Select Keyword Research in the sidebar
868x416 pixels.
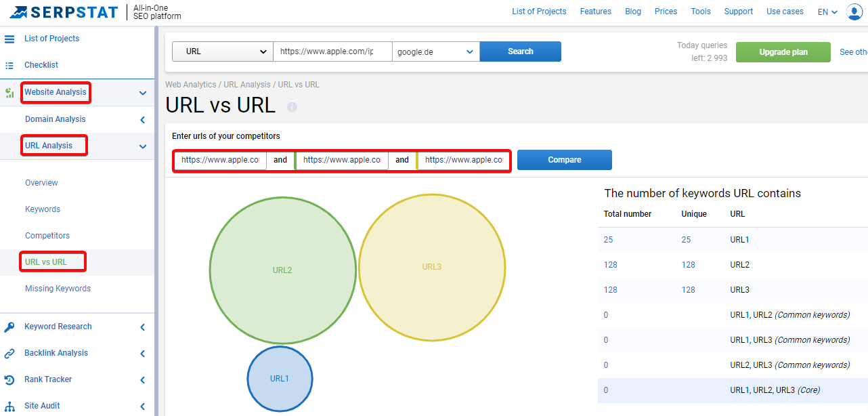click(x=58, y=327)
